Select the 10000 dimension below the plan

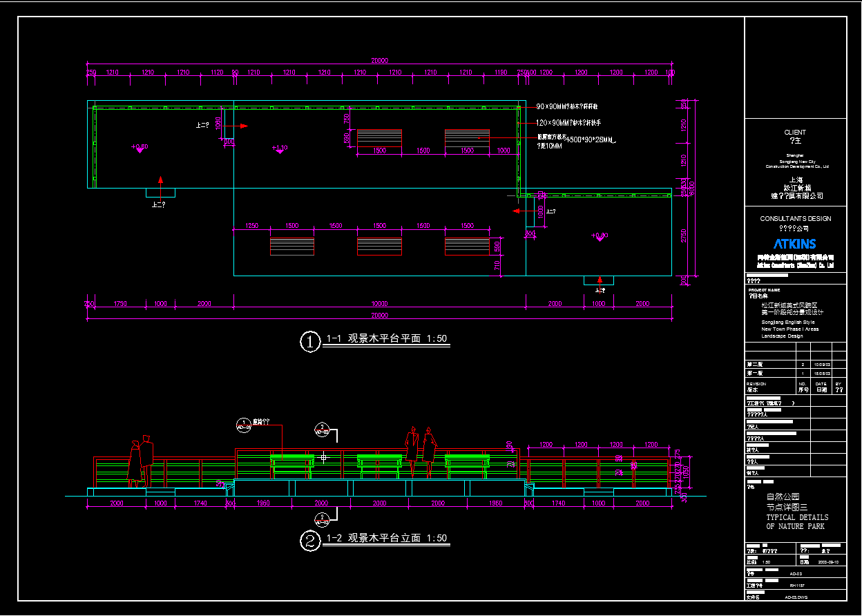point(379,304)
